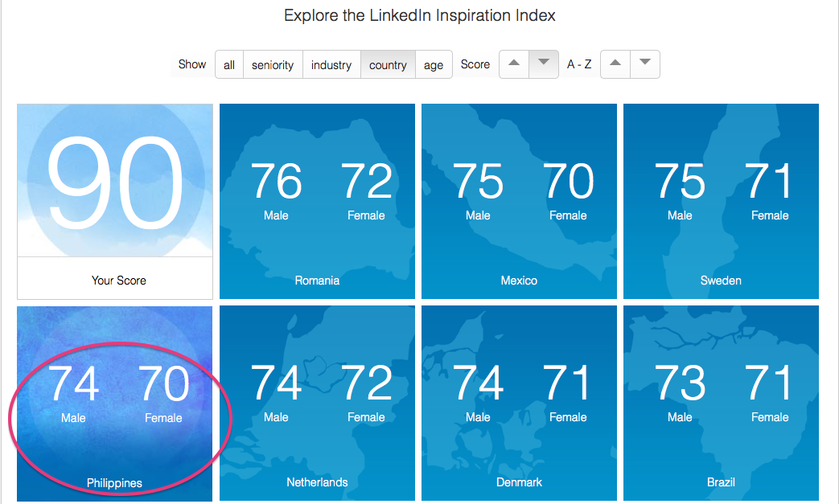Click Brazil's male score 73
This screenshot has height=504, width=839.
(680, 382)
